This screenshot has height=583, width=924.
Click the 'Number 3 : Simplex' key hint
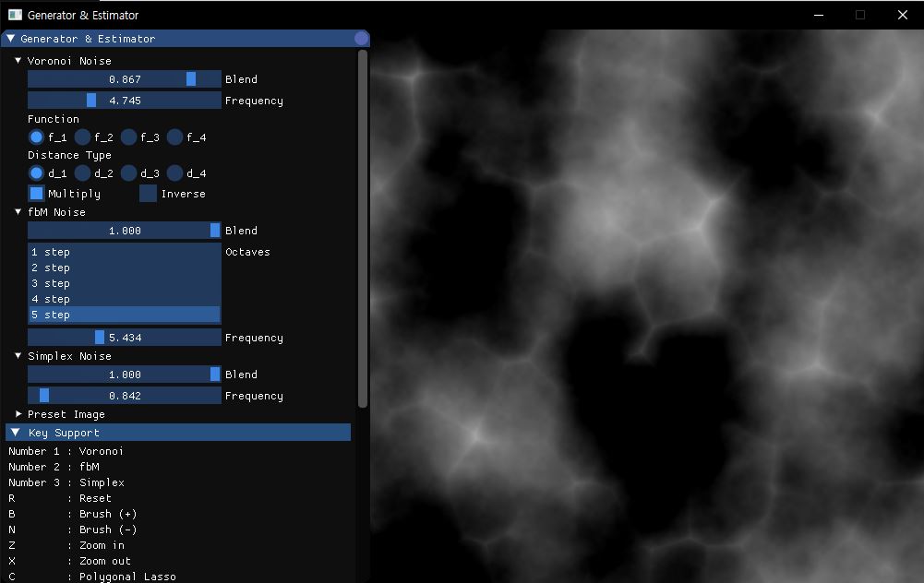pyautogui.click(x=66, y=482)
